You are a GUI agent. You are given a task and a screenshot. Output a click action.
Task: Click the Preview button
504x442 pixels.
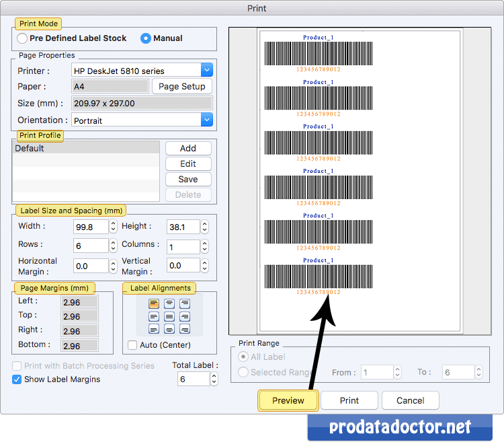pos(288,400)
